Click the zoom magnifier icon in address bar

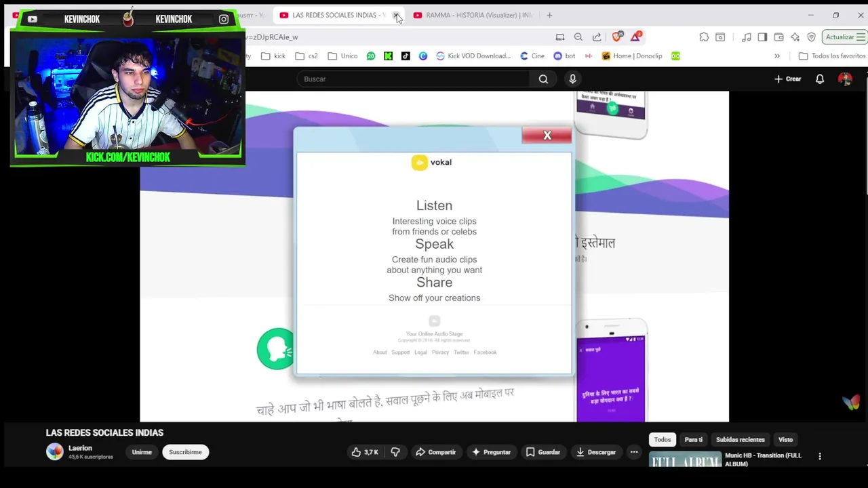pyautogui.click(x=578, y=37)
